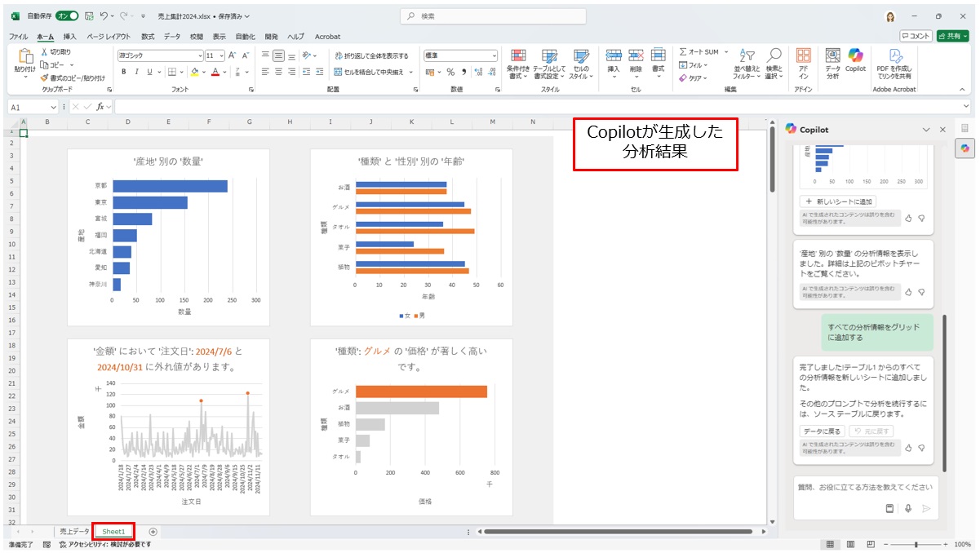
Task: Click the red font color A
Action: click(215, 72)
